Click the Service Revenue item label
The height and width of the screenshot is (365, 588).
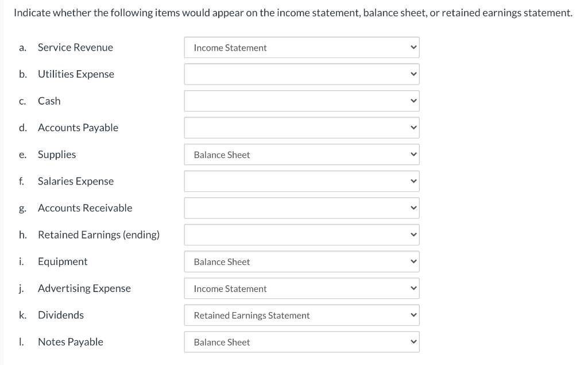75,47
